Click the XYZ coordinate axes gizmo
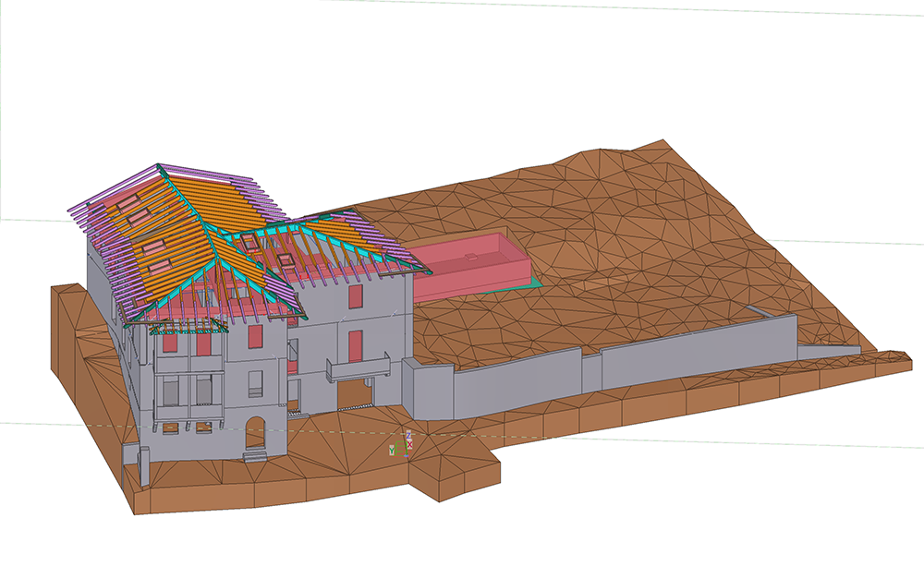924x578 pixels. [x=401, y=446]
